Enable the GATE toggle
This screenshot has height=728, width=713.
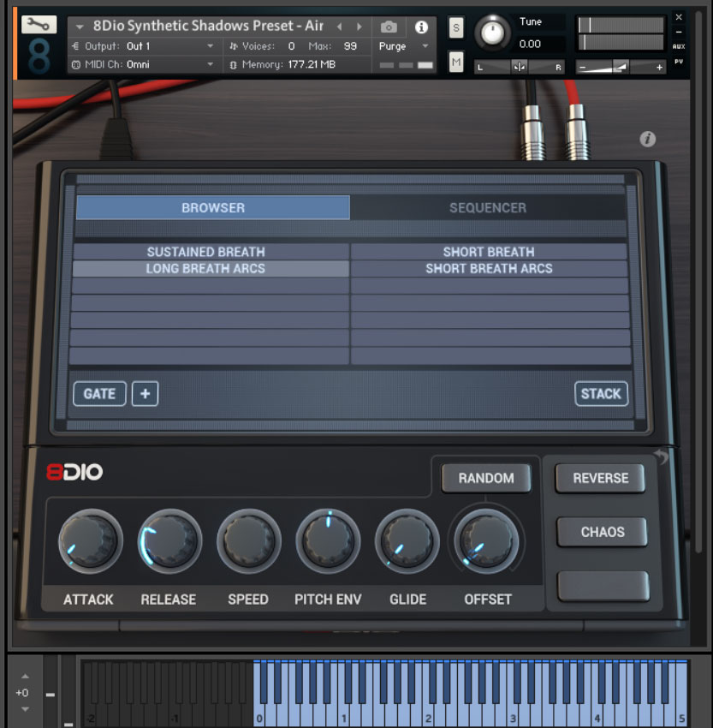[x=99, y=394]
